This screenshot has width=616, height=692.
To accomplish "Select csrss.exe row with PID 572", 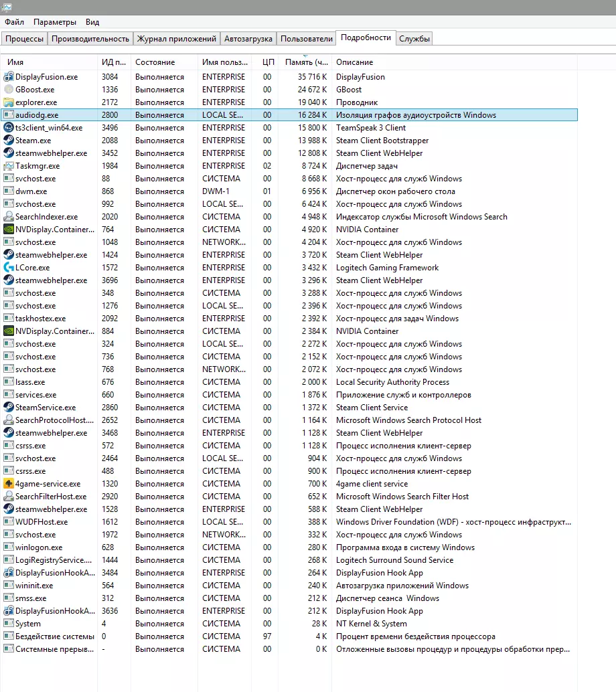I will click(289, 446).
